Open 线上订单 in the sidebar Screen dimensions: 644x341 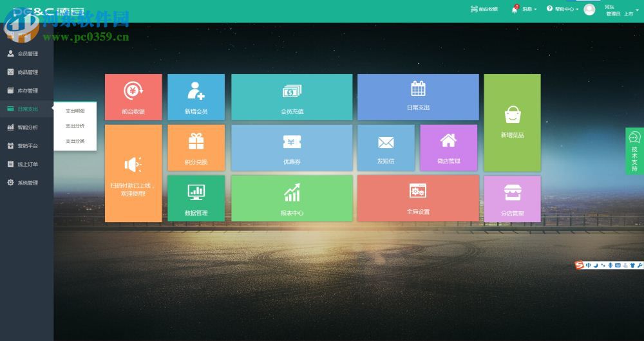pyautogui.click(x=26, y=165)
